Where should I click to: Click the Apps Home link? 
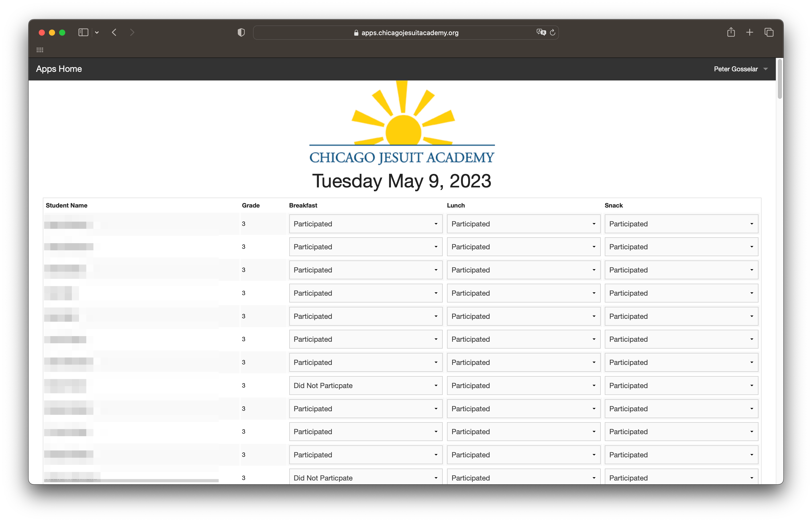click(59, 69)
